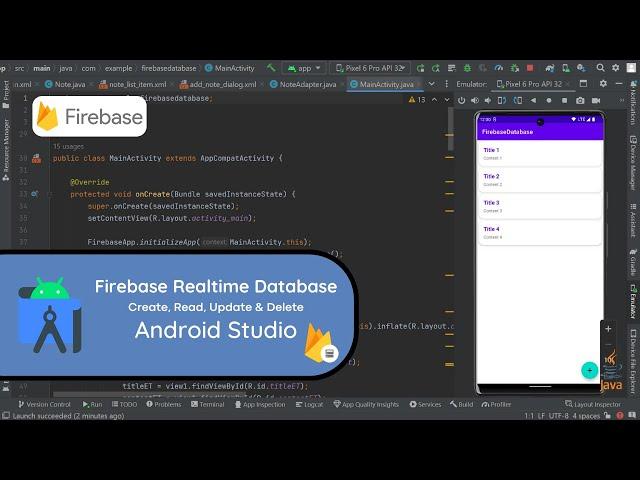
Task: Click the emulator power button icon
Action: 461,100
